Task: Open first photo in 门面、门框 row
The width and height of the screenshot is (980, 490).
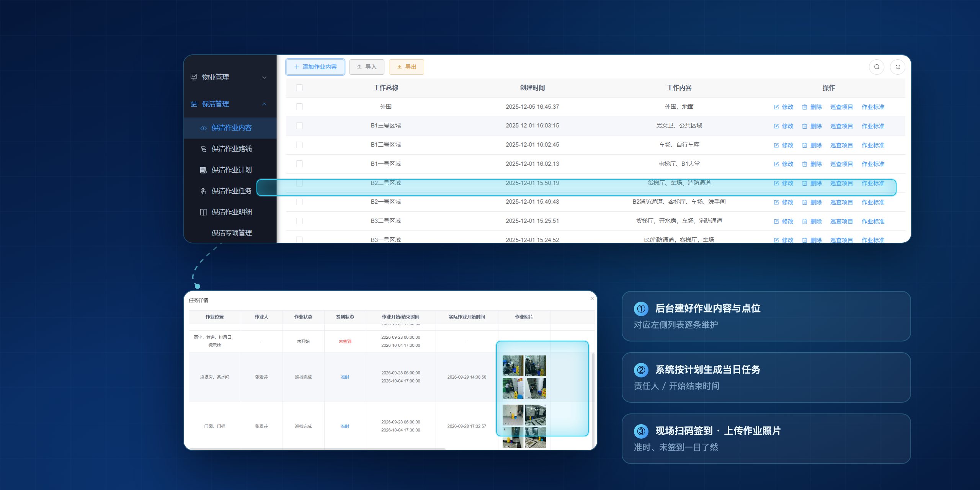Action: click(513, 415)
